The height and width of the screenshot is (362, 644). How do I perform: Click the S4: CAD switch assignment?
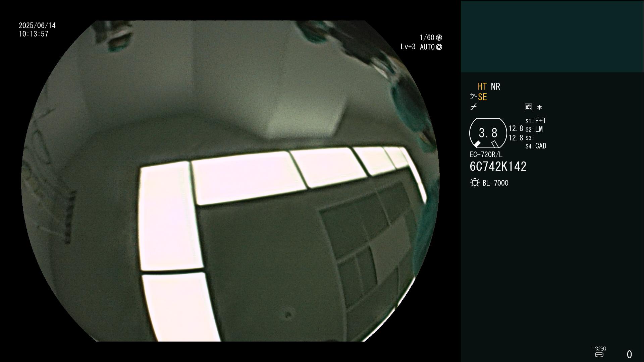(536, 146)
